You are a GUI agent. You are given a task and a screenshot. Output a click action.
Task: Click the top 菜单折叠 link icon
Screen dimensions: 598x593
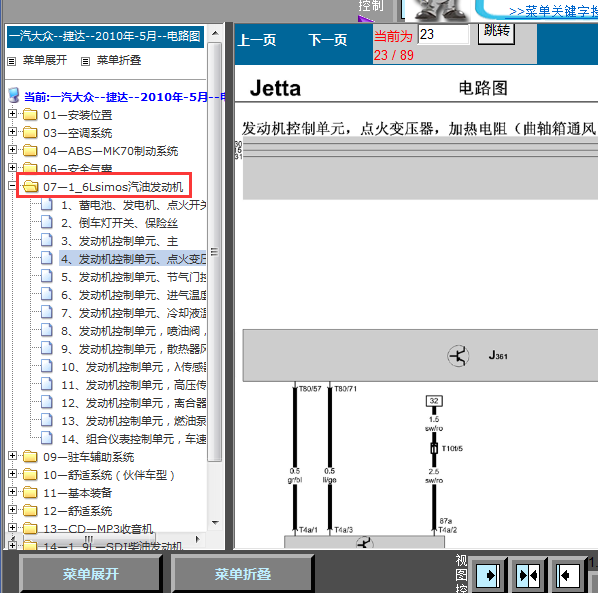pos(85,61)
